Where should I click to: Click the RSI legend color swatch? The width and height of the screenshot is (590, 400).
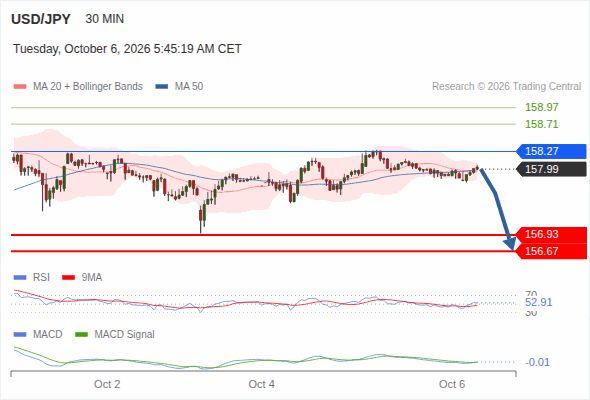pos(20,278)
